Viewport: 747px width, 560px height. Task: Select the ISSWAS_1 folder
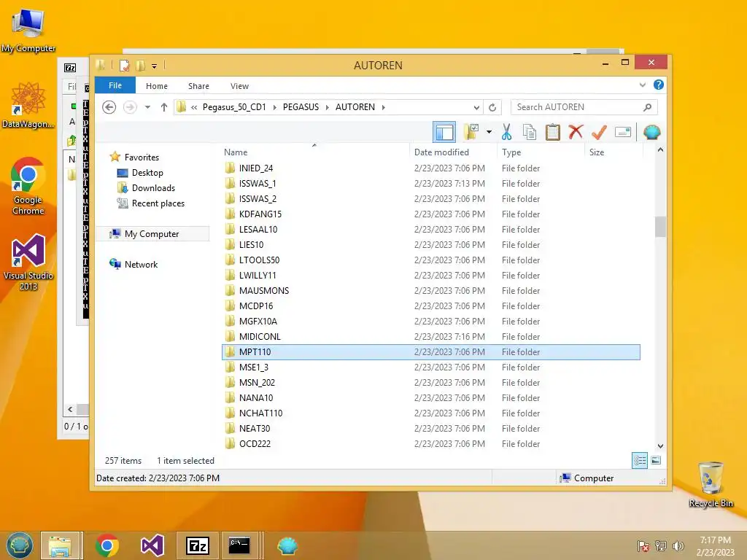click(x=258, y=183)
